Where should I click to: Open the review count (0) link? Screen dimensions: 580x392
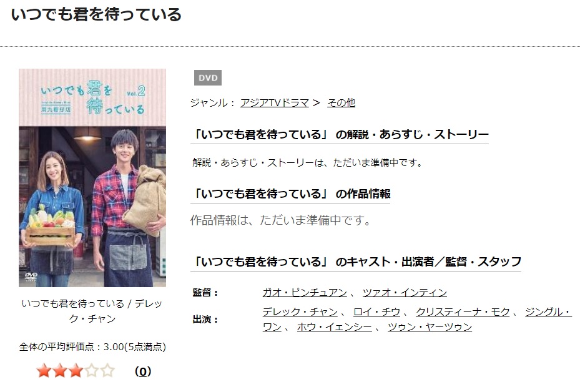click(143, 371)
